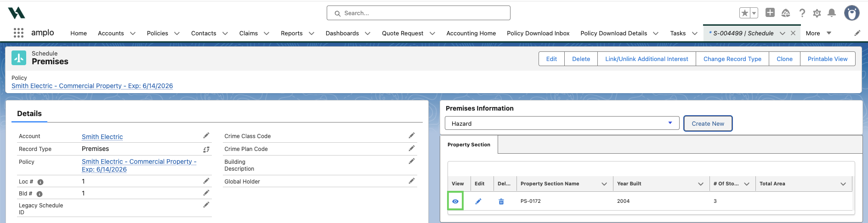Edit the Bld # field pencil icon
This screenshot has height=223, width=868.
[x=206, y=193]
